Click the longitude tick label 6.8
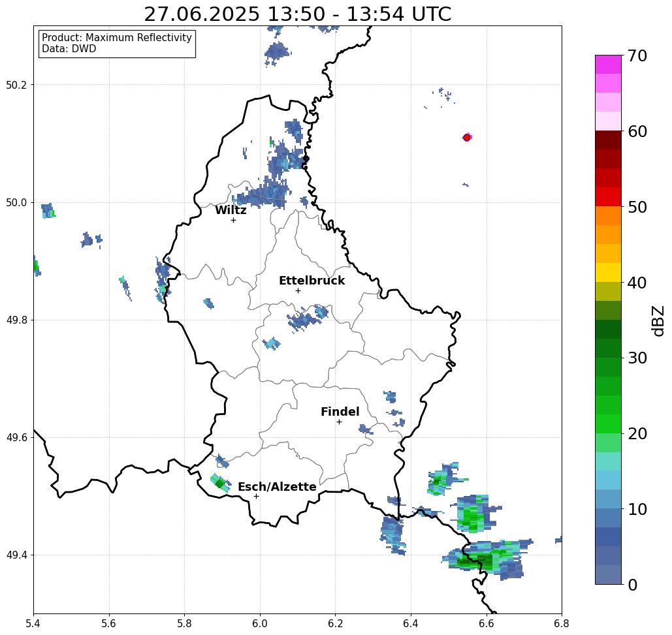This screenshot has width=672, height=635. (x=562, y=623)
